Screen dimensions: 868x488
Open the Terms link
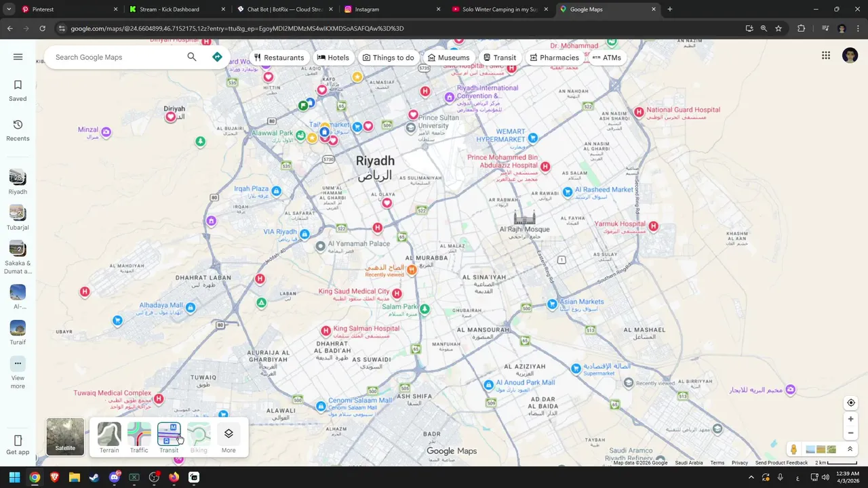click(x=717, y=463)
